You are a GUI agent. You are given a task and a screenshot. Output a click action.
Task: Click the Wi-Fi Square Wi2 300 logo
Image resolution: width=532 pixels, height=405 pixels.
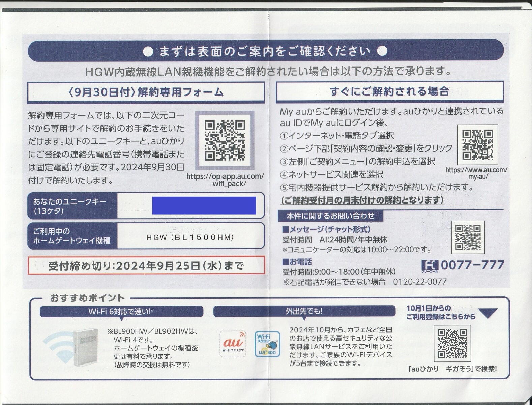tap(267, 344)
